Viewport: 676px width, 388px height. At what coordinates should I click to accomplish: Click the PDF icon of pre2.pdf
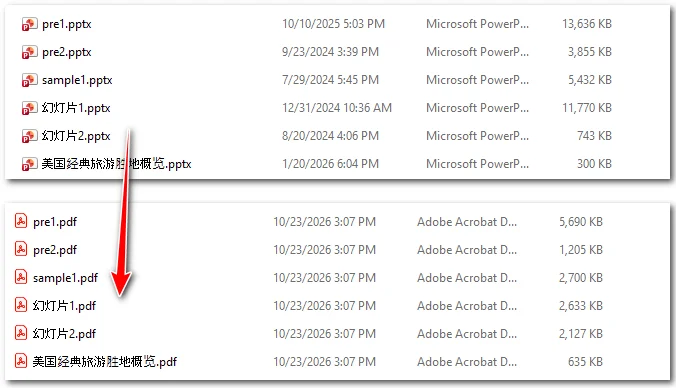pyautogui.click(x=21, y=249)
